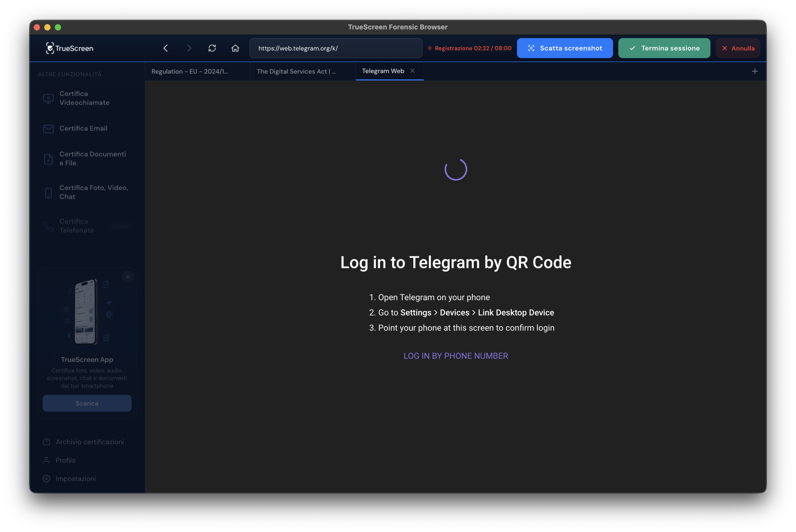Viewport: 796px width, 532px height.
Task: Open Certifica Videochiamate feature
Action: pos(84,98)
